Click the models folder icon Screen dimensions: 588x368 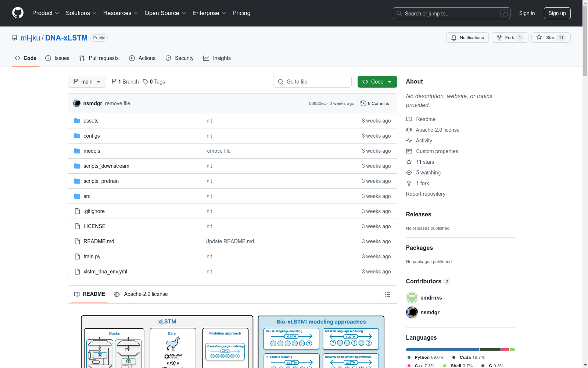77,151
